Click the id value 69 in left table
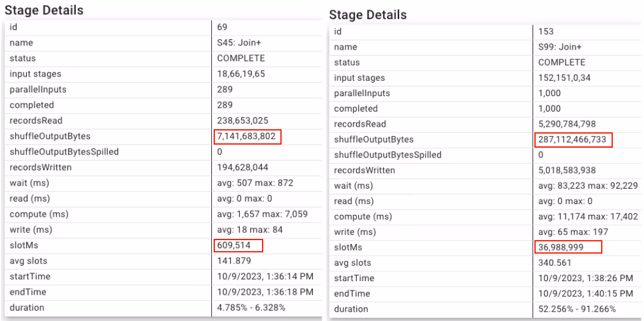This screenshot has height=321, width=644. [x=222, y=27]
